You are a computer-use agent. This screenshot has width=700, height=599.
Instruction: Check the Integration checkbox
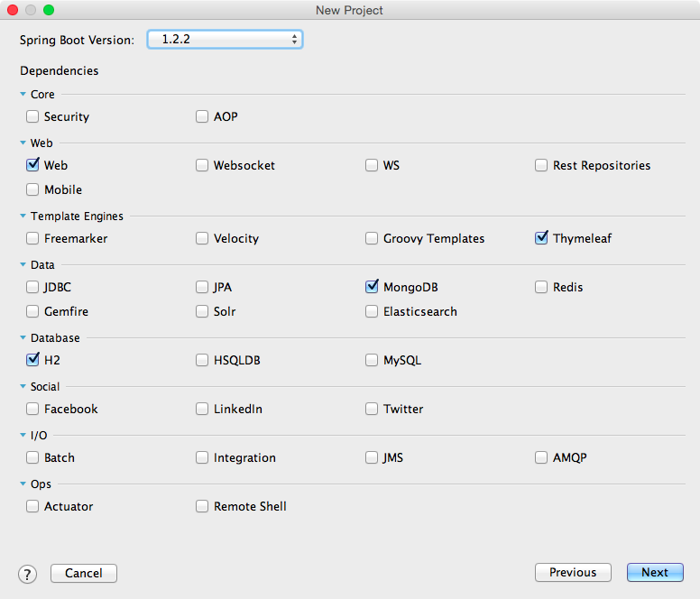click(202, 457)
